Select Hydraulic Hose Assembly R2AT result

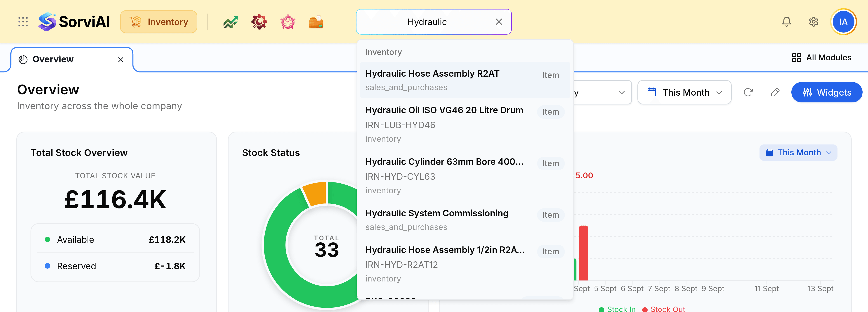465,80
